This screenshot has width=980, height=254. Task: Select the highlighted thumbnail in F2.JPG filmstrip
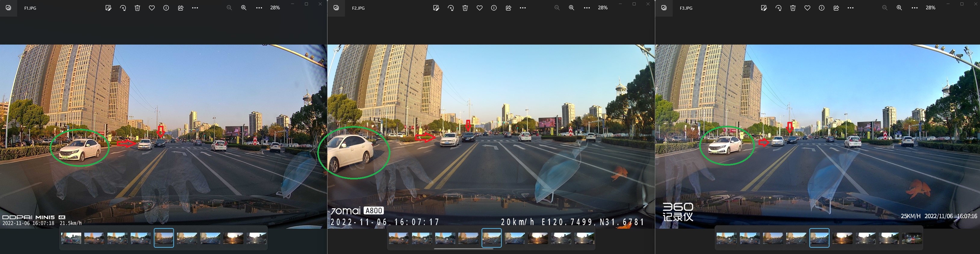[492, 238]
